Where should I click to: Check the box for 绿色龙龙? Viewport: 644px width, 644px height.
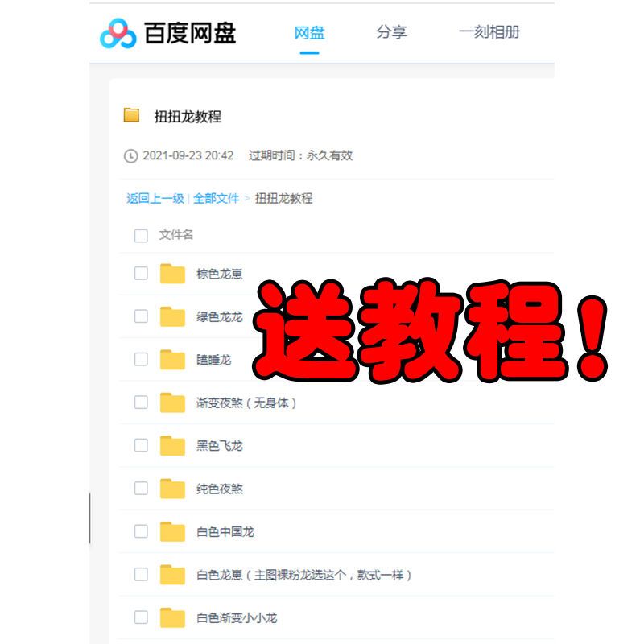click(141, 316)
